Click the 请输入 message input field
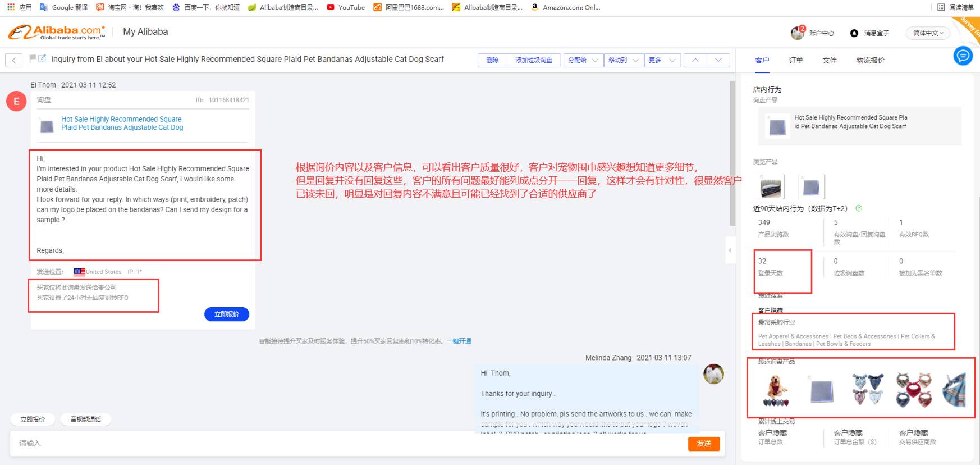This screenshot has width=980, height=465. tap(337, 443)
